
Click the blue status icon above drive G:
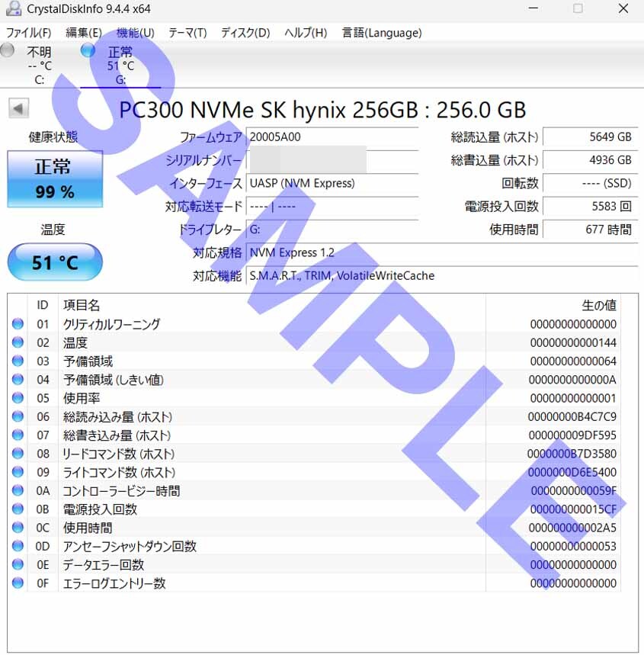click(x=86, y=50)
